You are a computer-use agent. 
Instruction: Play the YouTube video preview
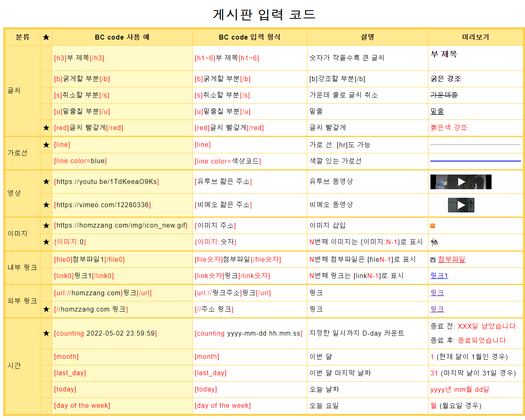coord(461,182)
